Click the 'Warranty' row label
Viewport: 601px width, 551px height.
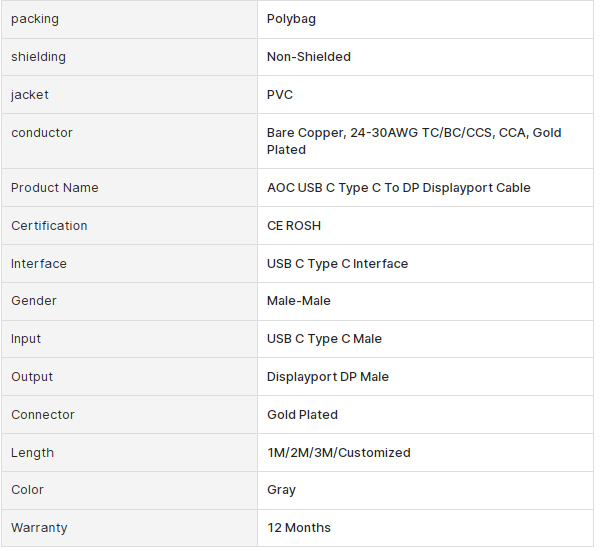tap(39, 528)
